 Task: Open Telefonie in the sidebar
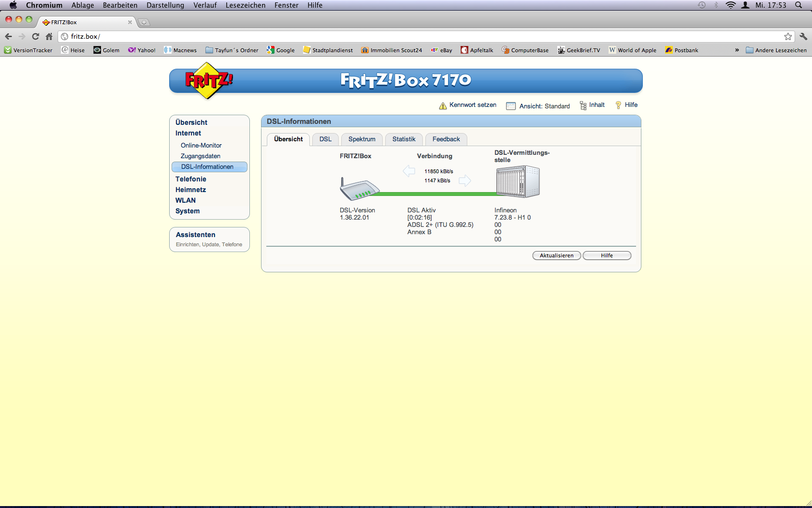click(x=190, y=179)
